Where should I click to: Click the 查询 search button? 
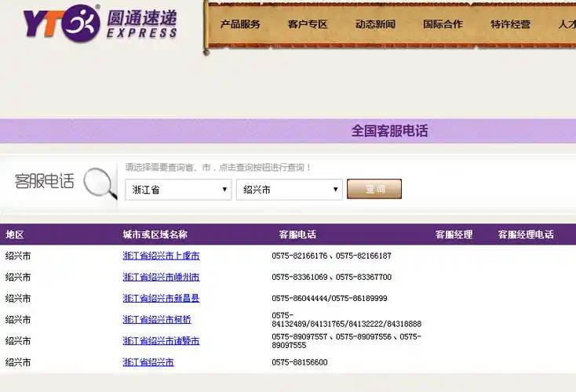374,189
